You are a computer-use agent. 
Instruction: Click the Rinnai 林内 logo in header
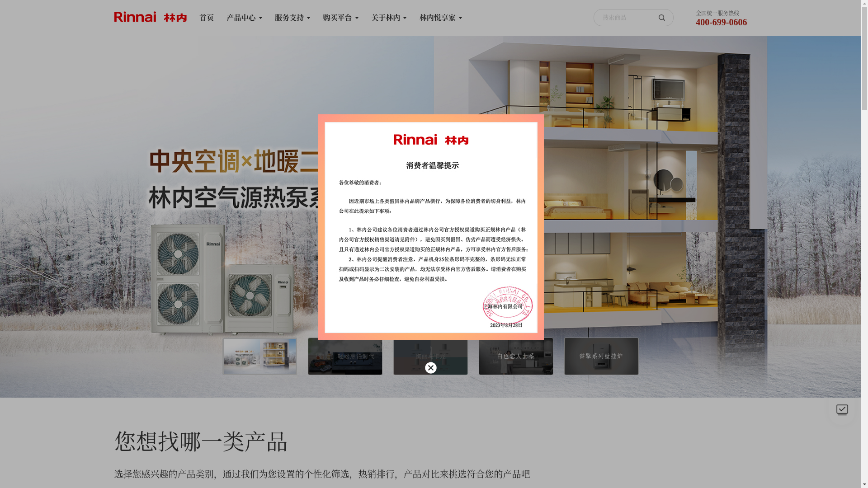(150, 17)
